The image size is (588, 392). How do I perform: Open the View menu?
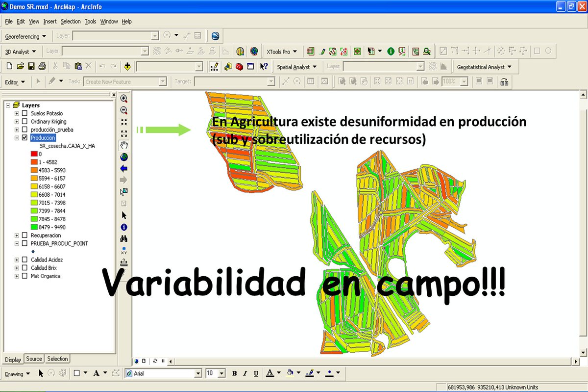click(x=34, y=22)
